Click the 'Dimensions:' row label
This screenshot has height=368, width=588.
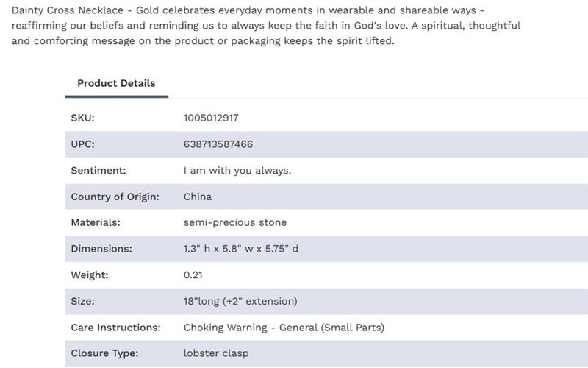tap(101, 249)
